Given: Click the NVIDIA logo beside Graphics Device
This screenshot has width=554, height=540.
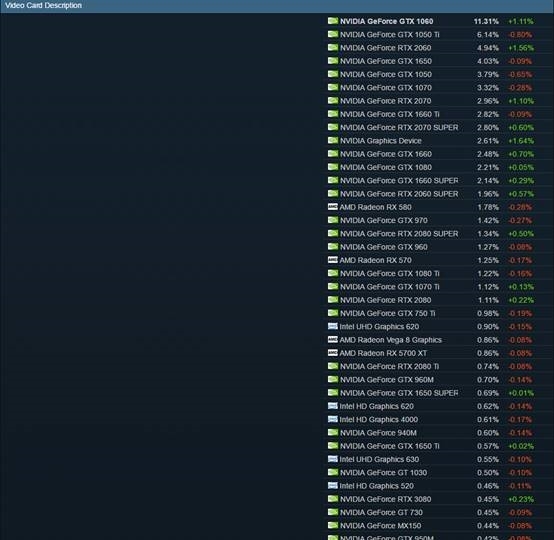Looking at the screenshot, I should click(332, 140).
